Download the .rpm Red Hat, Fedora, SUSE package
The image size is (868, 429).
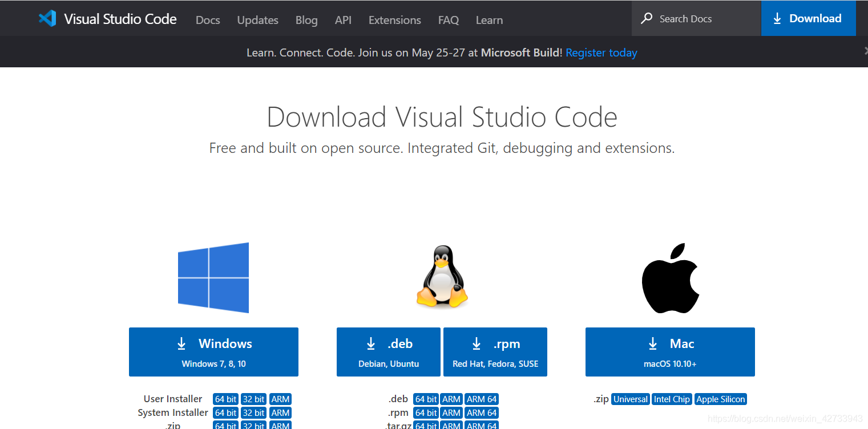click(495, 352)
